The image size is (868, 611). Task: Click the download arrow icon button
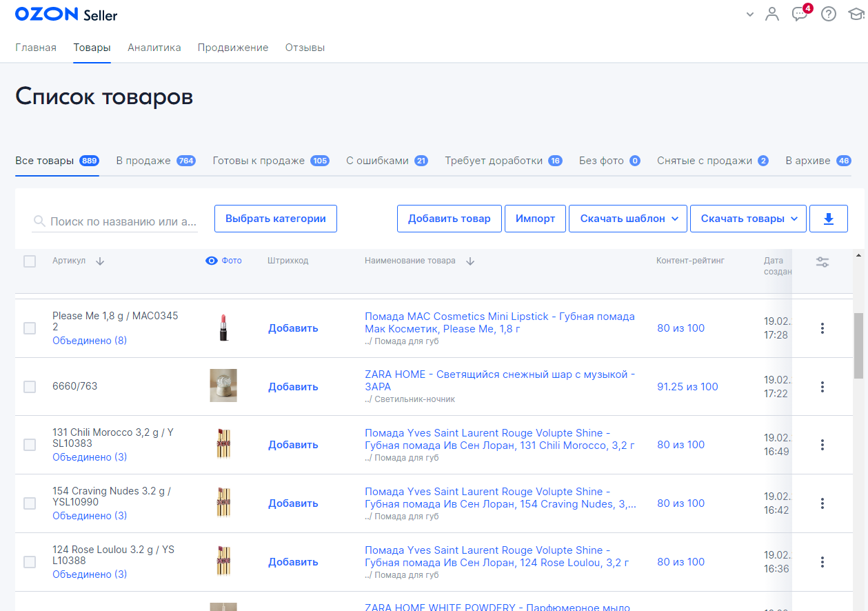829,219
